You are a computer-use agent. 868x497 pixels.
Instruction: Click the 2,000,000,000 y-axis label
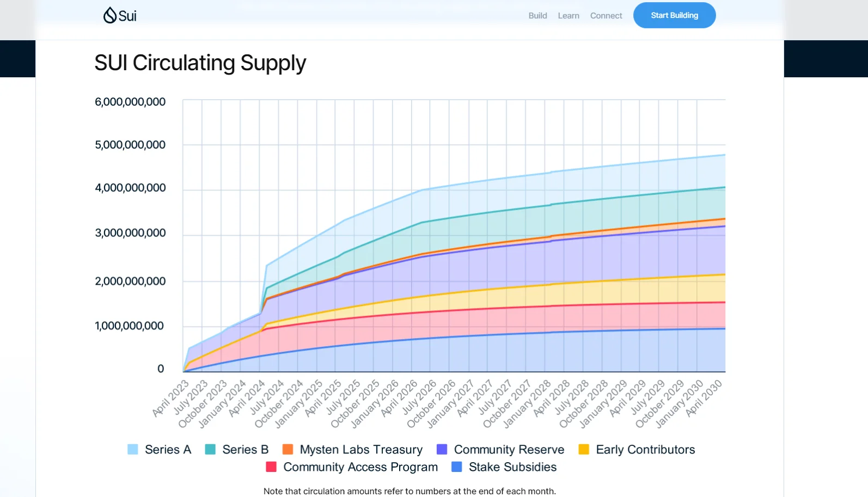(130, 281)
